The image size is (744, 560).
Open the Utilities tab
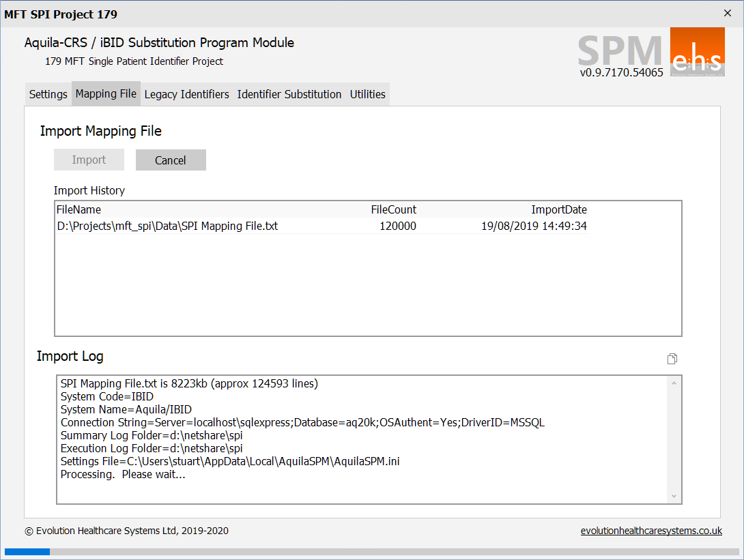(367, 94)
